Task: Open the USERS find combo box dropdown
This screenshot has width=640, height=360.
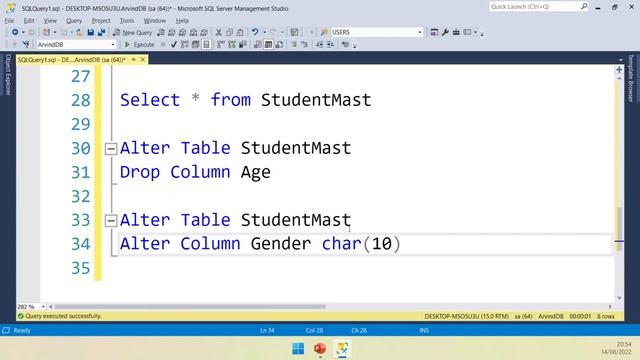Action: pyautogui.click(x=420, y=32)
